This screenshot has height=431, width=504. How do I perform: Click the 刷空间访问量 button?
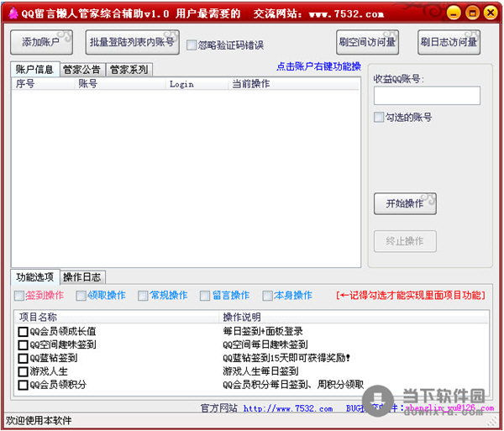click(x=367, y=42)
